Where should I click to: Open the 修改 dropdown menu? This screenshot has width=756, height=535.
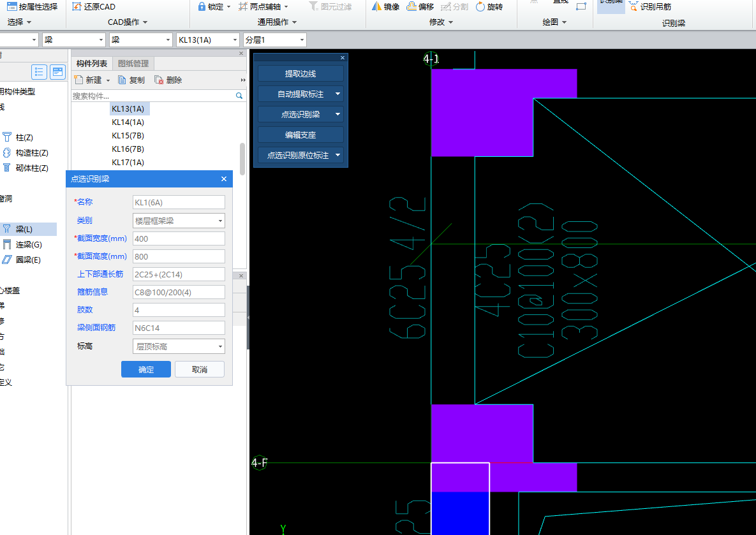pos(441,22)
